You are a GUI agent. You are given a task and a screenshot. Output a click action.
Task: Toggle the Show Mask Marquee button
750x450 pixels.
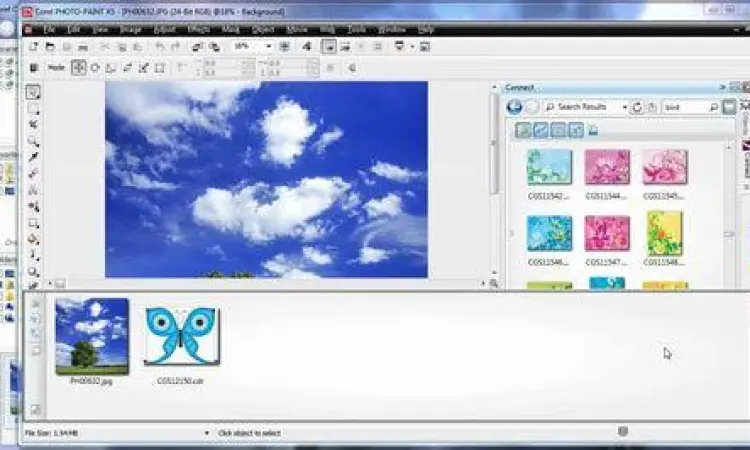[x=329, y=46]
